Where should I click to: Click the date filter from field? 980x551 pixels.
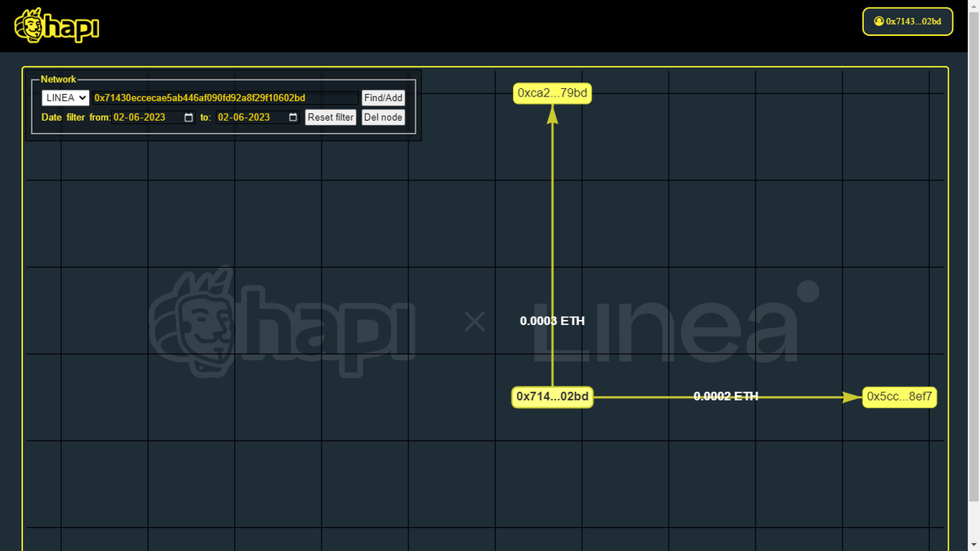coord(154,118)
